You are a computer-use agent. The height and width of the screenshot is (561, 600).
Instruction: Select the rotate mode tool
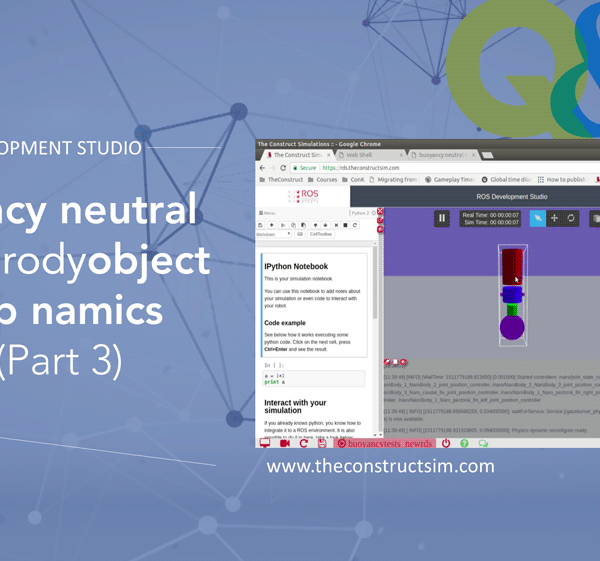point(571,218)
